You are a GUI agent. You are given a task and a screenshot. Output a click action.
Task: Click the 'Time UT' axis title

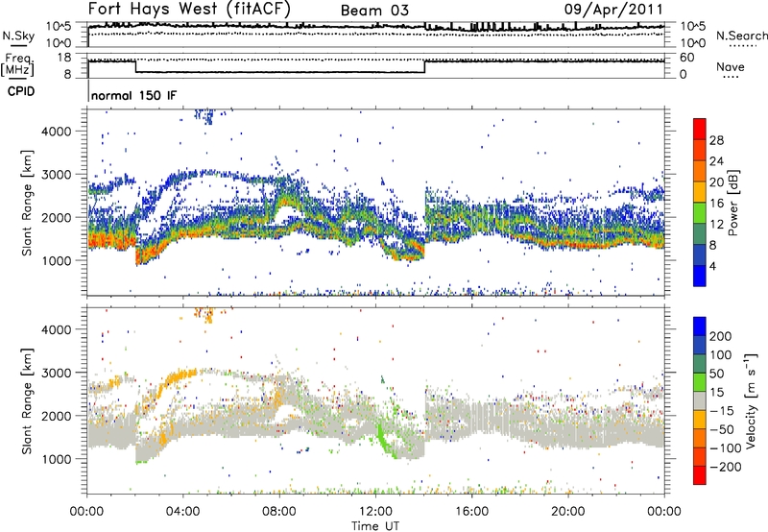tap(375, 526)
